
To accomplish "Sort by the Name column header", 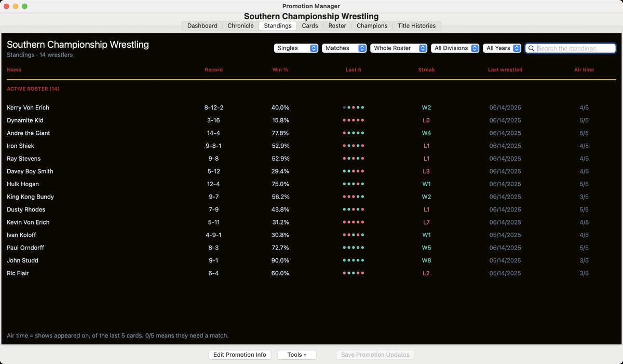I will point(14,69).
